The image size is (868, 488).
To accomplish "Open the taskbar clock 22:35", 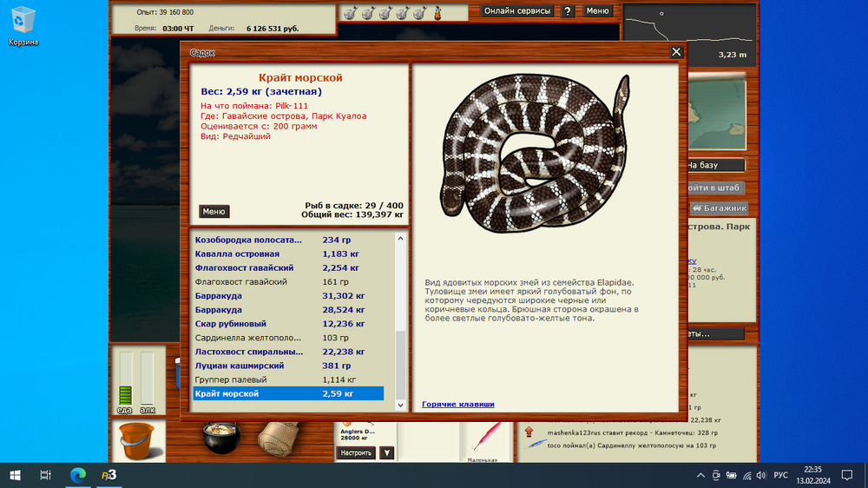I will 813,475.
